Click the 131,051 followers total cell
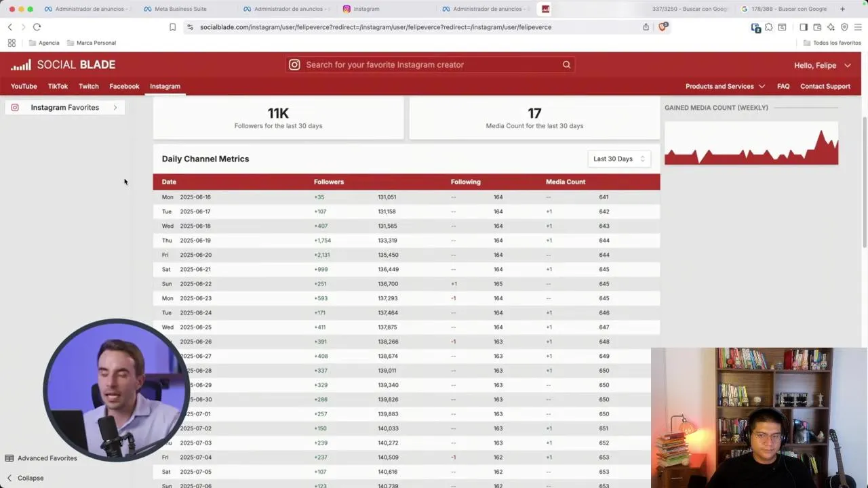 coord(387,197)
